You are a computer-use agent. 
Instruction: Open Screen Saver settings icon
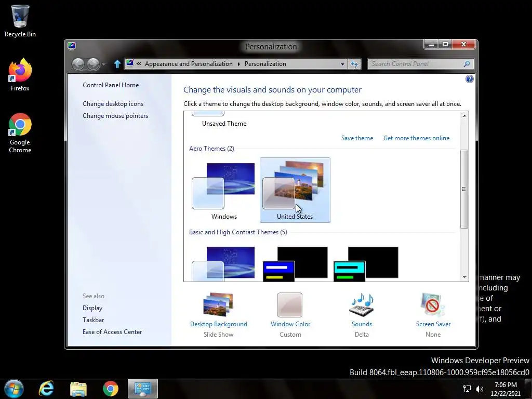point(433,304)
